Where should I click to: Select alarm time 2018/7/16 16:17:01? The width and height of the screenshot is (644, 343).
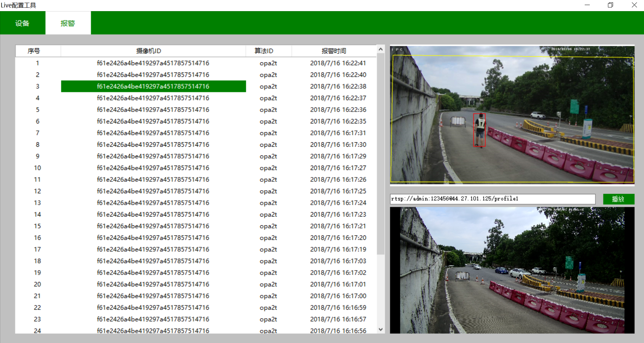[x=338, y=284]
